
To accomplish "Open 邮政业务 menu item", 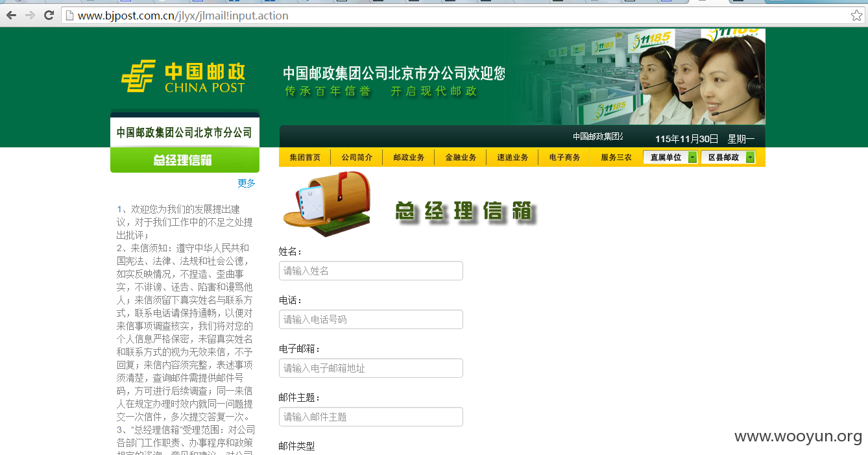I will (x=409, y=157).
